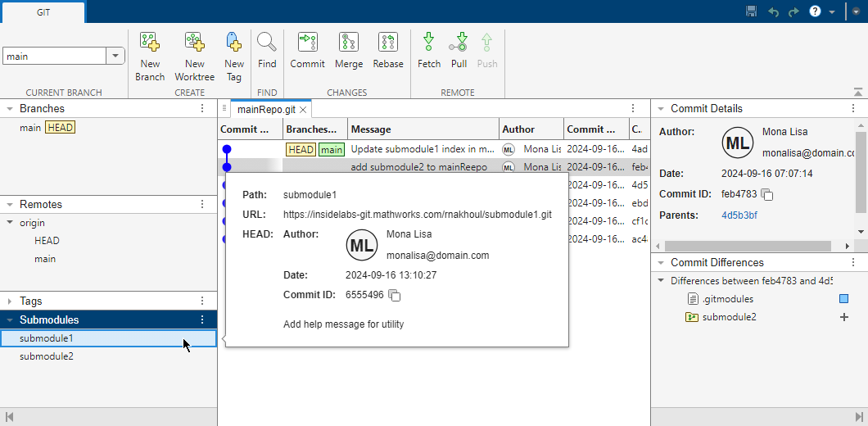This screenshot has height=426, width=868.
Task: Click the blue .gitmodules status square
Action: click(843, 299)
